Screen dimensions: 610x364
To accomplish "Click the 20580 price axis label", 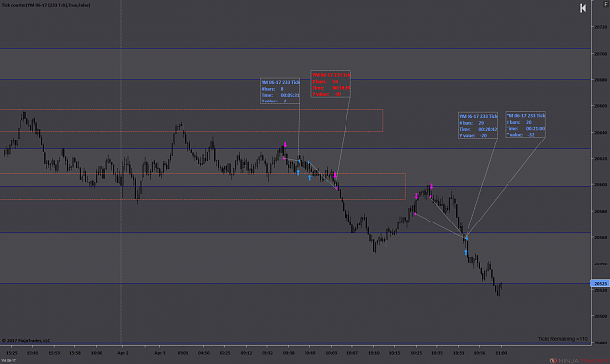I will [x=600, y=211].
